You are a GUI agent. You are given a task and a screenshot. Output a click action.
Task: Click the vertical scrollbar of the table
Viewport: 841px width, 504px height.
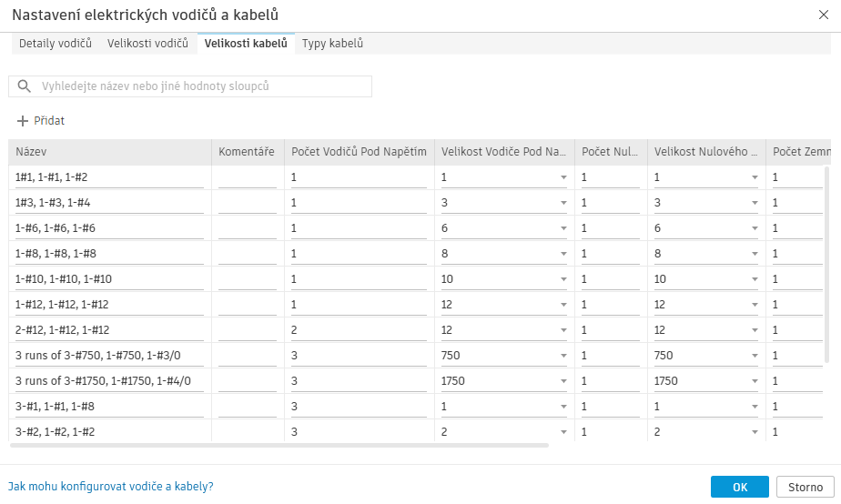click(x=826, y=264)
